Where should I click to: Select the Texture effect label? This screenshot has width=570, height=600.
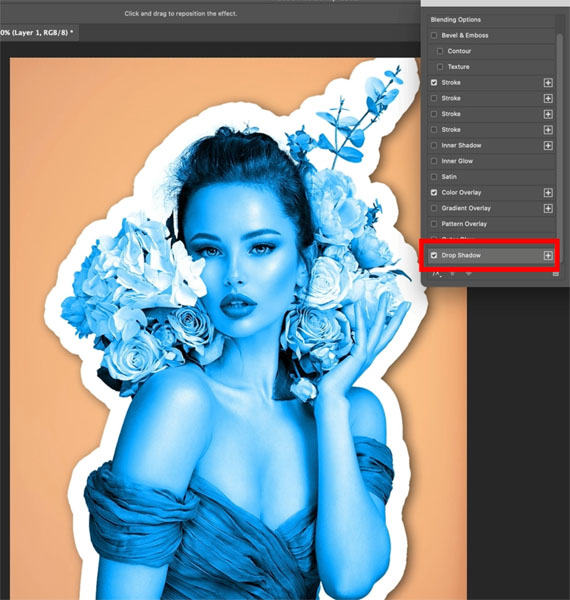458,67
